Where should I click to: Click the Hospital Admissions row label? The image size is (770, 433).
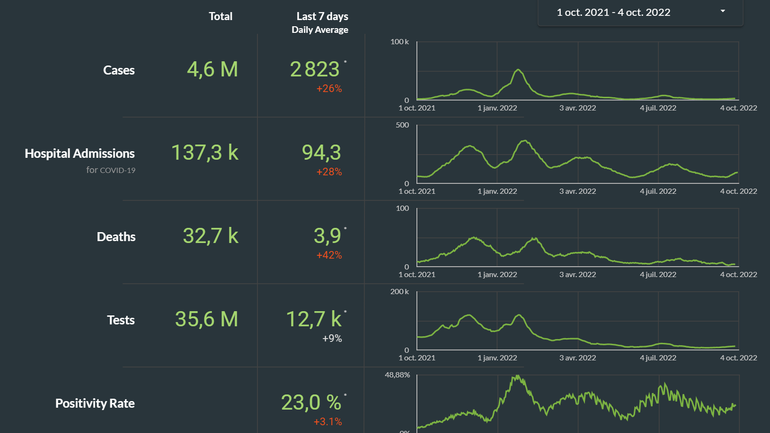click(80, 153)
